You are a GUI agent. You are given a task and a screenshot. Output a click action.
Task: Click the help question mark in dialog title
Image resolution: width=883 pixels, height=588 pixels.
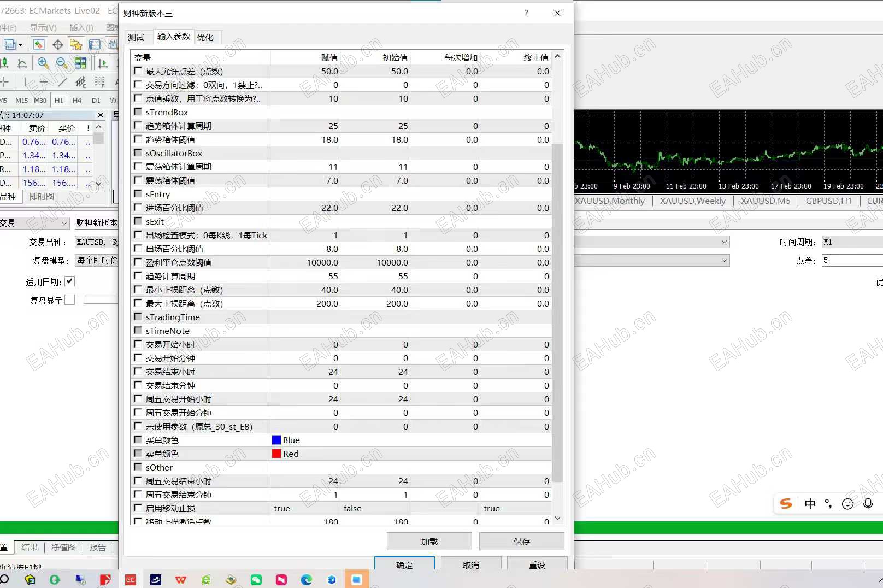(x=526, y=13)
